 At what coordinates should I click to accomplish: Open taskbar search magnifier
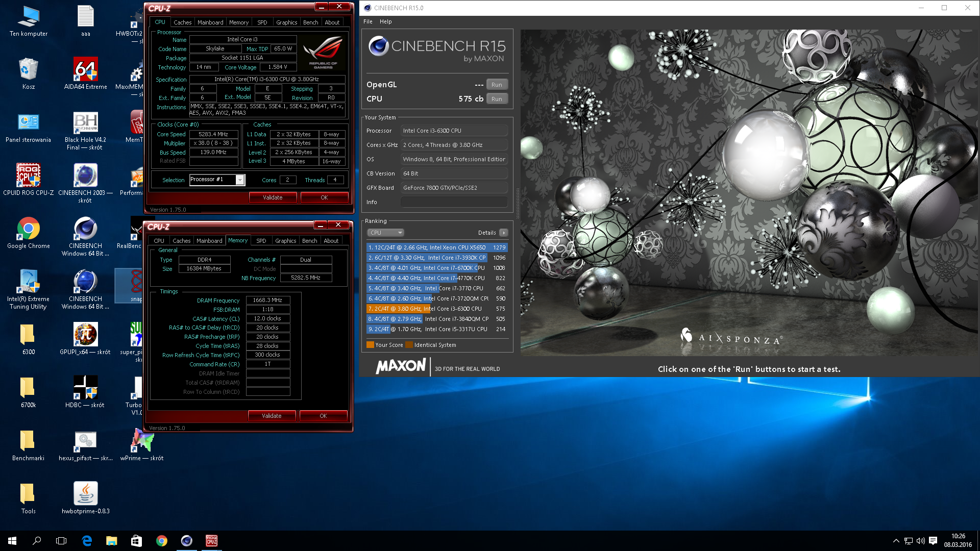37,541
